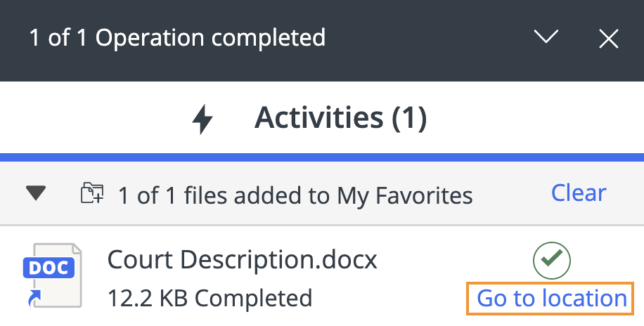This screenshot has width=644, height=326.
Task: Click the green completed checkmark icon
Action: tap(552, 261)
